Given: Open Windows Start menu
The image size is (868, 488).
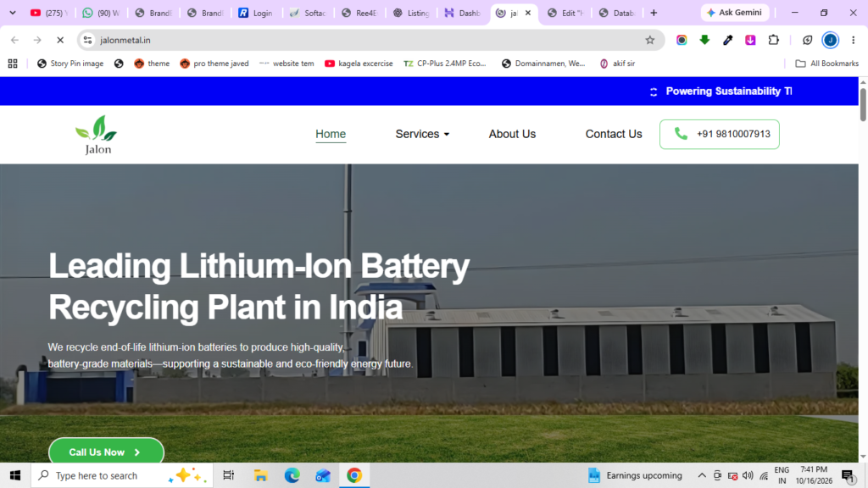Looking at the screenshot, I should click(x=15, y=475).
